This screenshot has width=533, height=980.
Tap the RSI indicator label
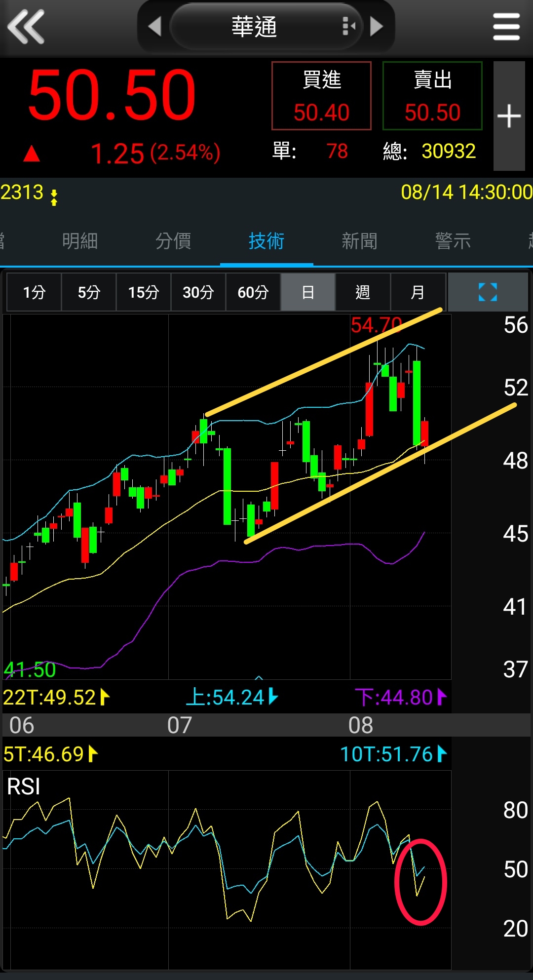point(24,786)
